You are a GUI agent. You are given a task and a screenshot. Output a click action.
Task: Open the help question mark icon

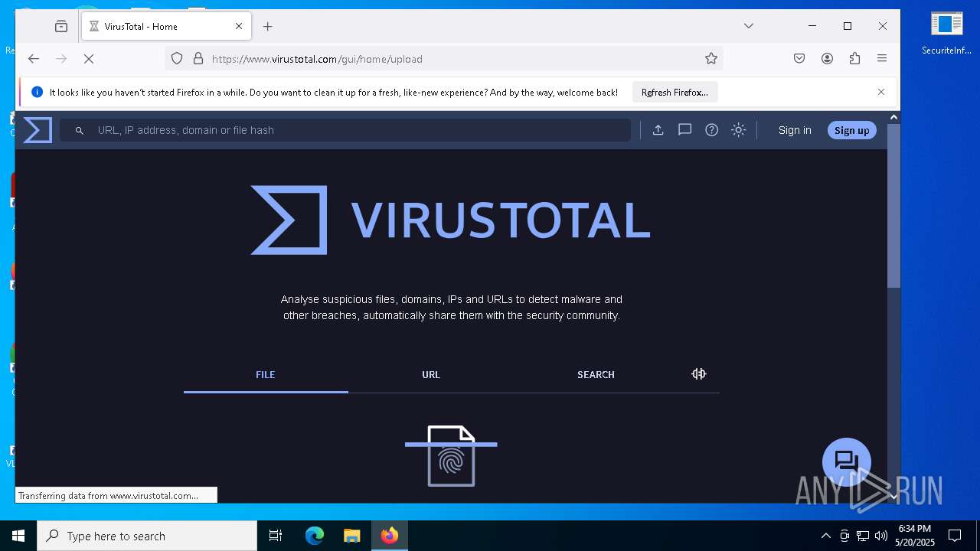click(711, 130)
